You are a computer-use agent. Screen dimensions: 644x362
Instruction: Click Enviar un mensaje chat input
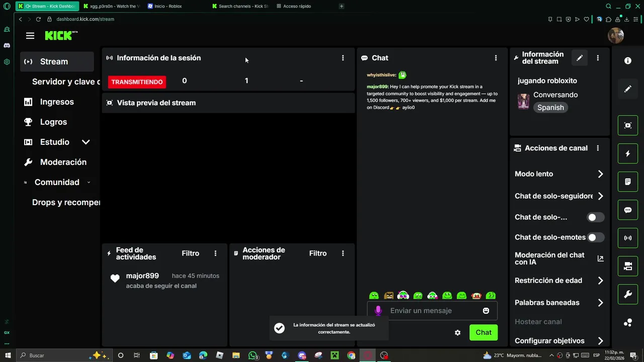(433, 311)
